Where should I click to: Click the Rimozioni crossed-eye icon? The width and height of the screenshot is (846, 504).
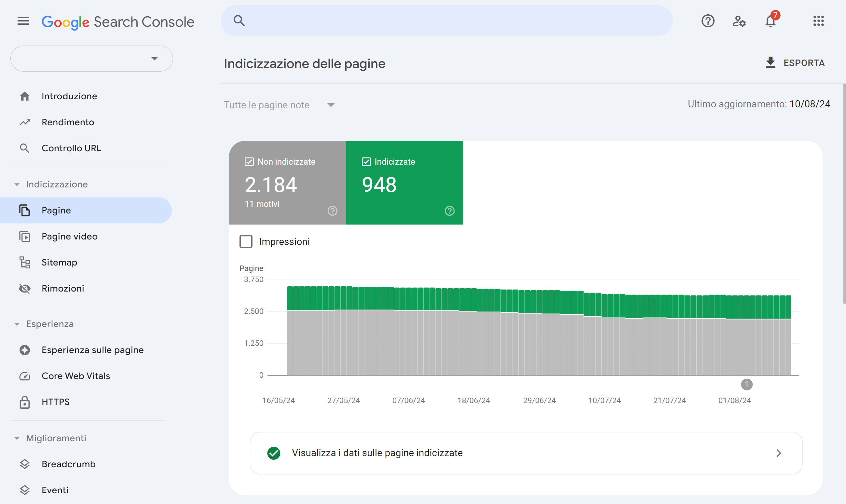coord(24,288)
